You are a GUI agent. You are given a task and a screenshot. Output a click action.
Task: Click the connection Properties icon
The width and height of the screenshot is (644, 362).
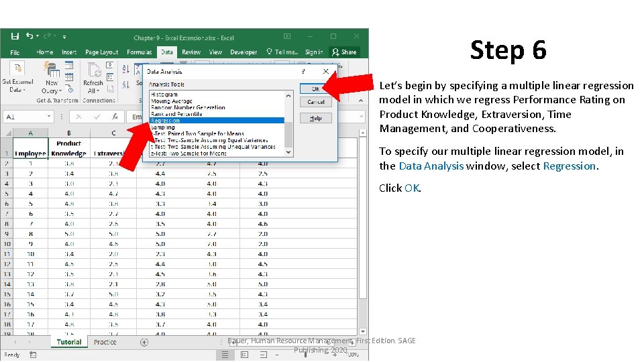(x=109, y=77)
